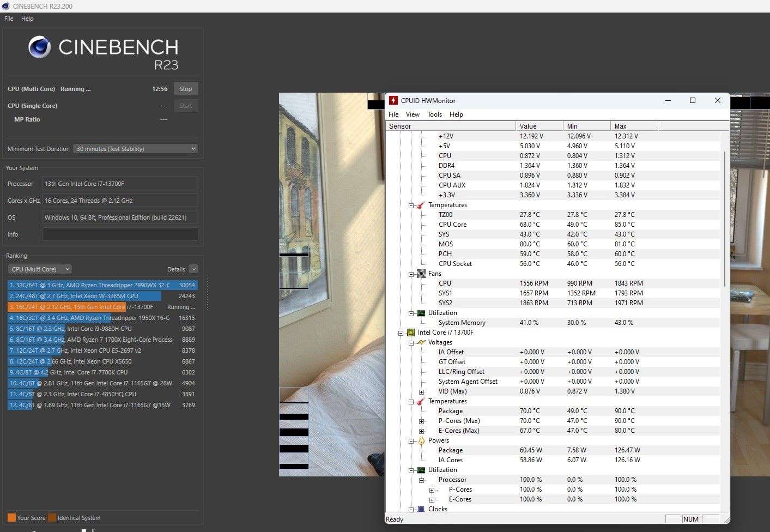Select the Intel Xeon W-3265M ranking row
This screenshot has width=770, height=532.
tap(102, 296)
